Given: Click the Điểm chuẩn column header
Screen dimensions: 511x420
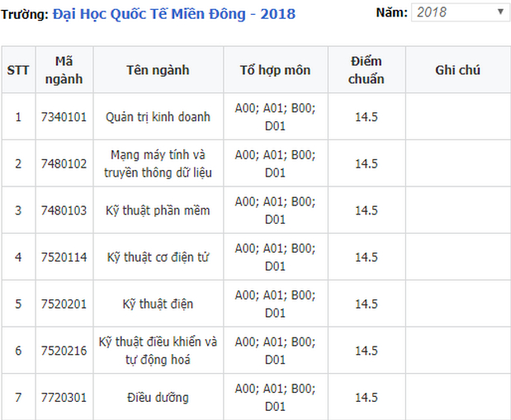Looking at the screenshot, I should [x=367, y=70].
